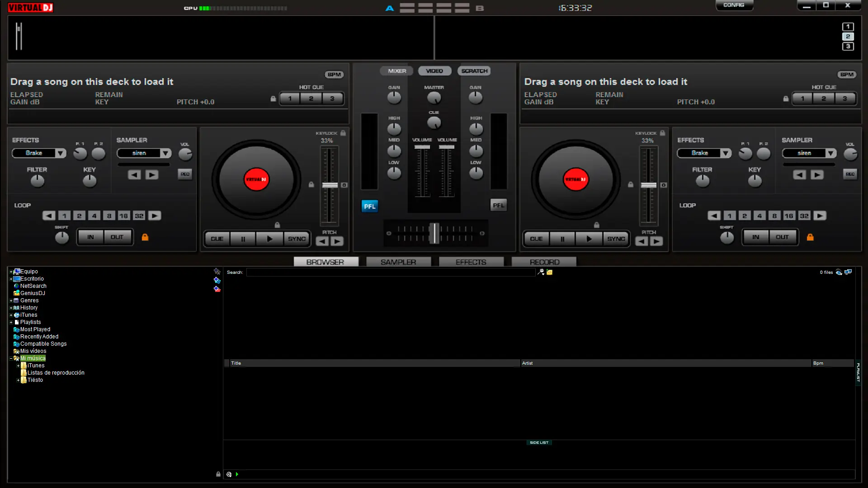Click the browser lock icon at bottom
Viewport: 868px width, 488px height.
coord(218,474)
